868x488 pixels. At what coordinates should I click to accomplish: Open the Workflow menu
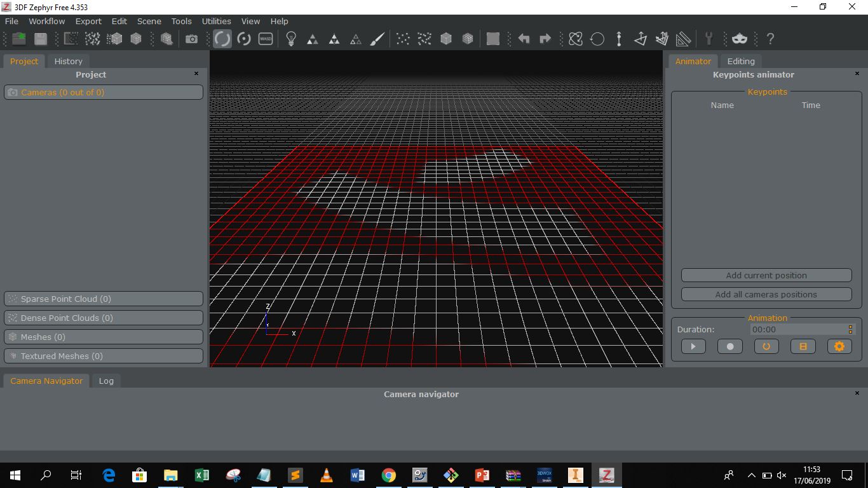[46, 21]
